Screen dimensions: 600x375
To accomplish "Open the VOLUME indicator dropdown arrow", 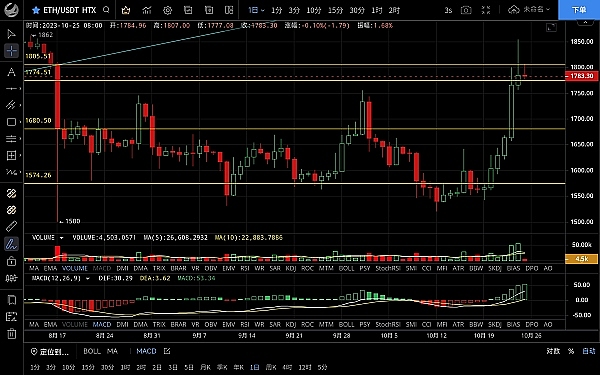I will (x=61, y=238).
